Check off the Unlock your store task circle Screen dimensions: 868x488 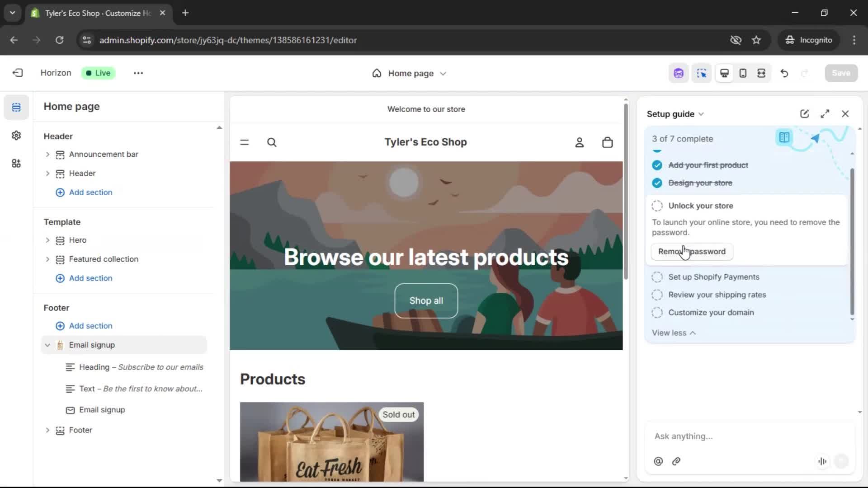click(x=657, y=206)
